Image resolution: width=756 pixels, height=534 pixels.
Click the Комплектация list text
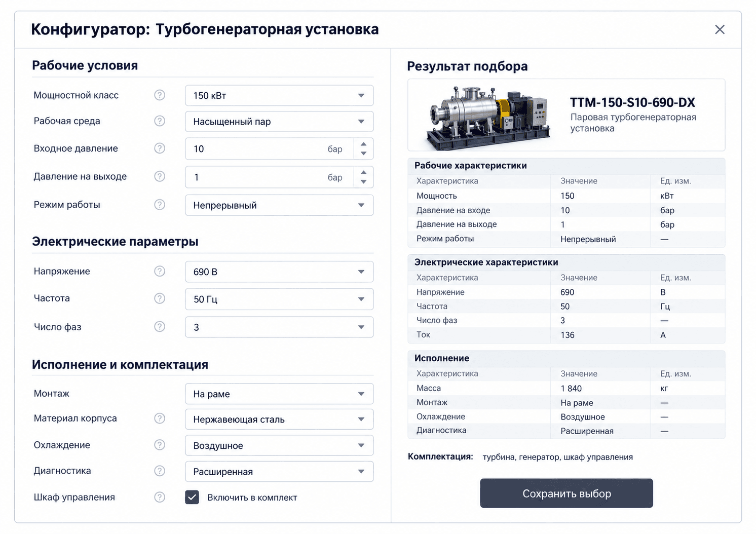[558, 457]
